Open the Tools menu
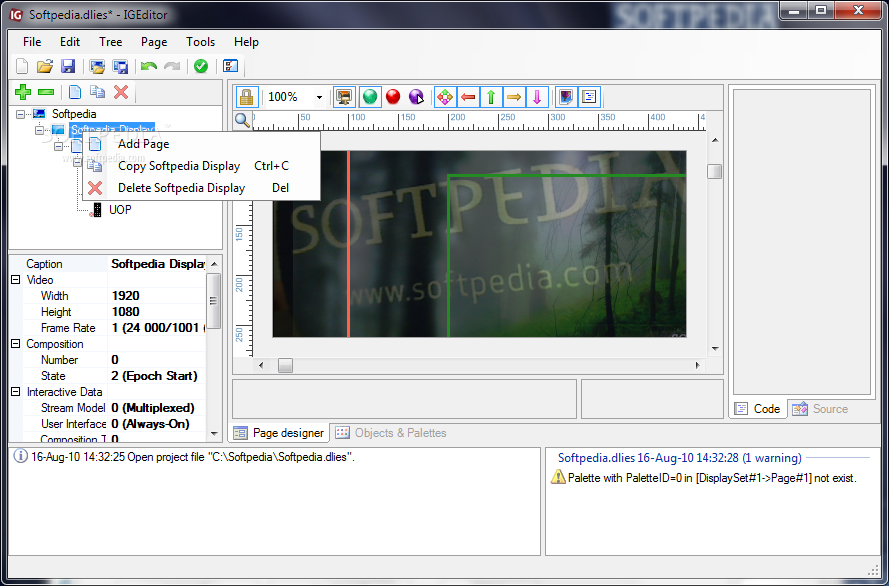889x586 pixels. [x=200, y=42]
